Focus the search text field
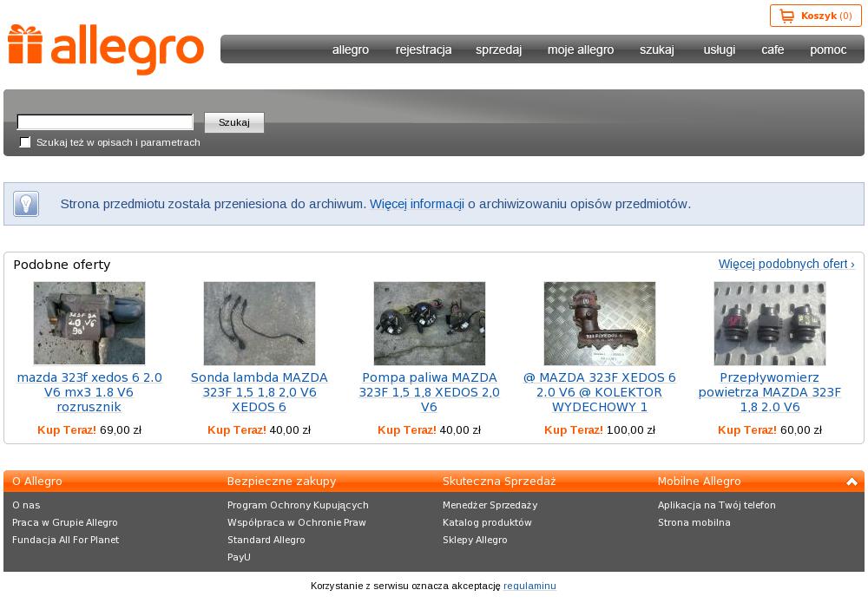868x603 pixels. pos(105,122)
